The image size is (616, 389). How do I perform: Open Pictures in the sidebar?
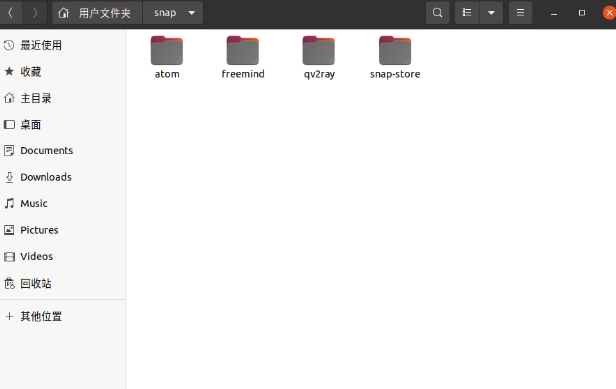pos(63,230)
